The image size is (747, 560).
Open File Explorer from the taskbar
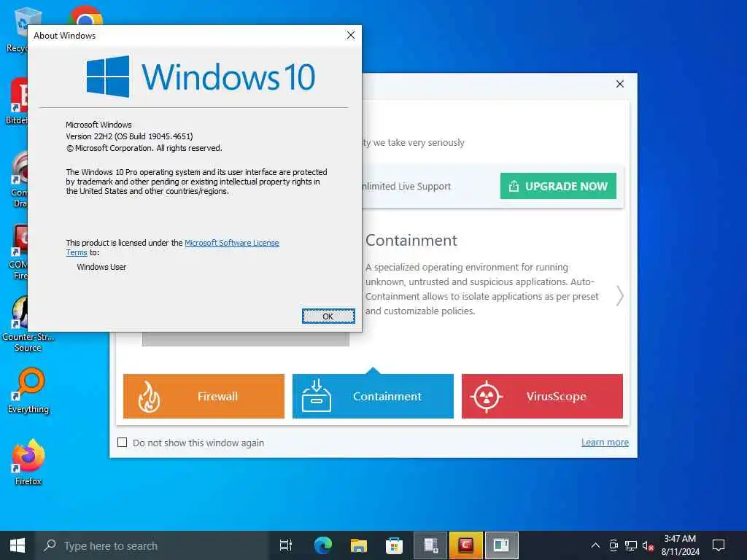pos(359,545)
